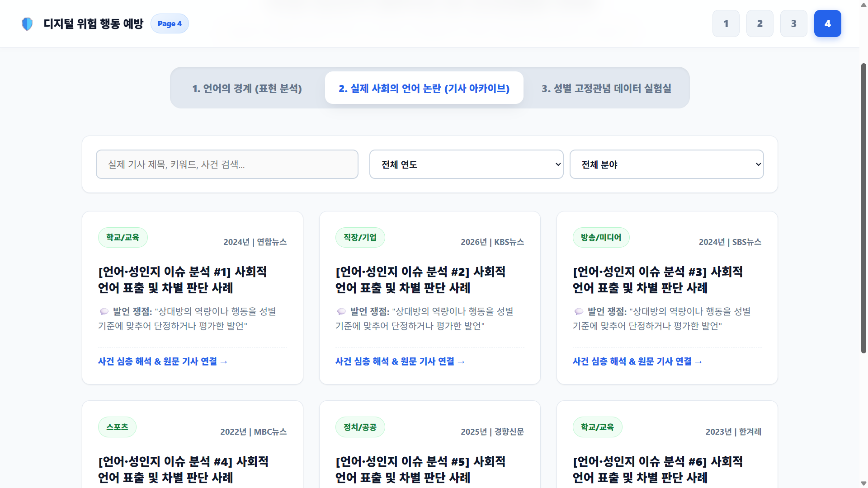Open the 전체 연도 year dropdown
This screenshot has height=488, width=868.
pyautogui.click(x=467, y=164)
